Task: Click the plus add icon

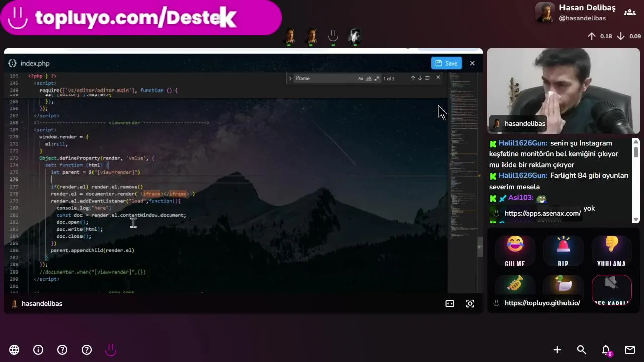Action: coord(557,350)
